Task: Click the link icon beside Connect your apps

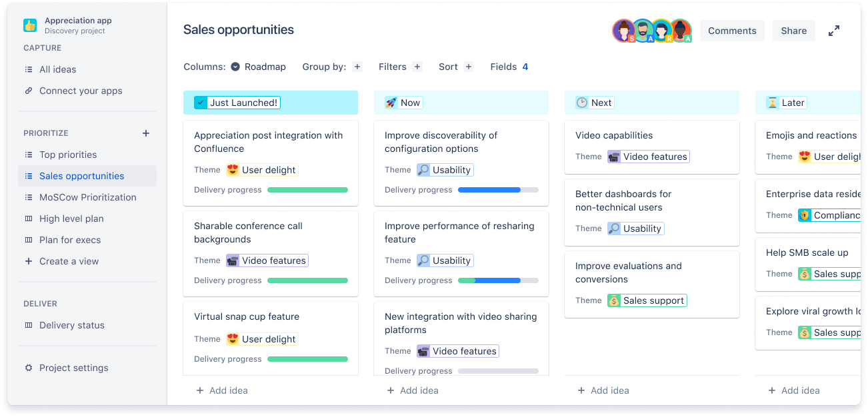Action: 27,91
